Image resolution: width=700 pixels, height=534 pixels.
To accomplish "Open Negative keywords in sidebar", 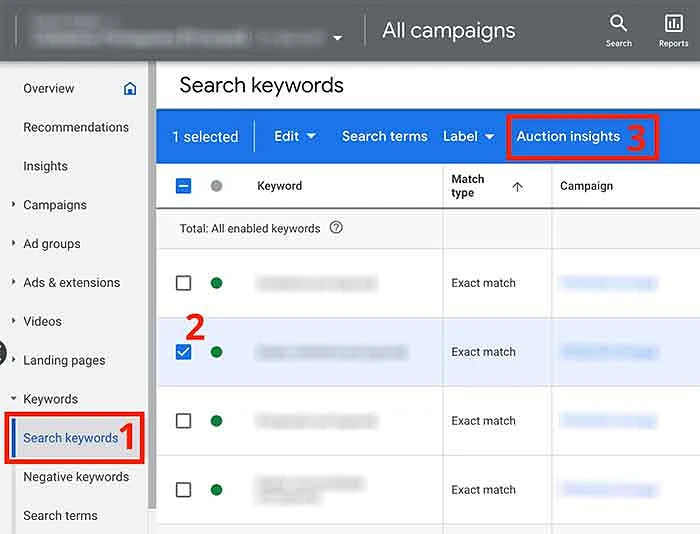I will [76, 477].
